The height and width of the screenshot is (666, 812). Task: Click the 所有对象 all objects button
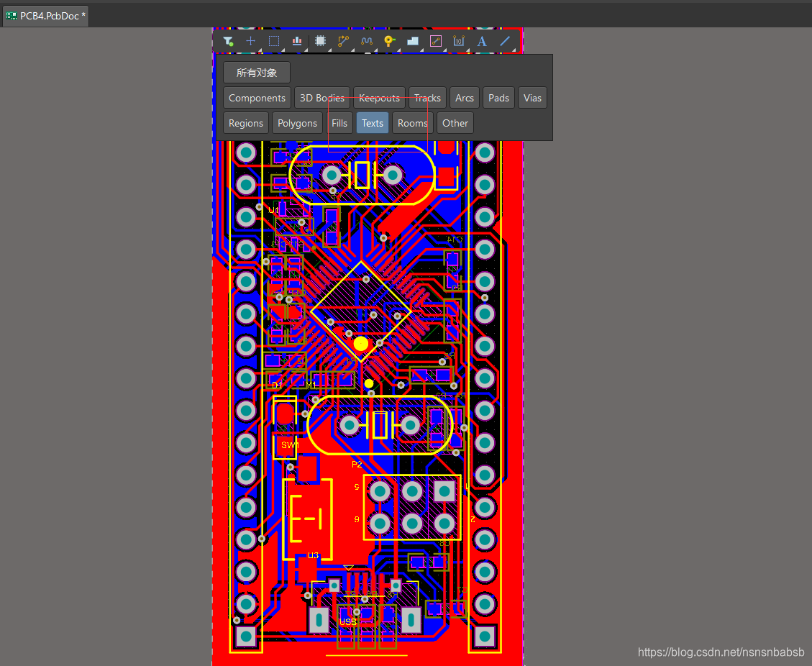click(257, 73)
